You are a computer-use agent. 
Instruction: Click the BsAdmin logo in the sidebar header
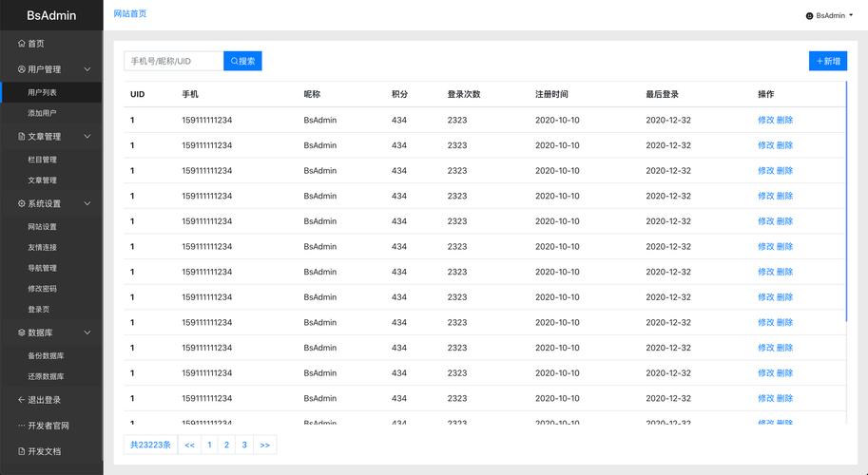51,15
